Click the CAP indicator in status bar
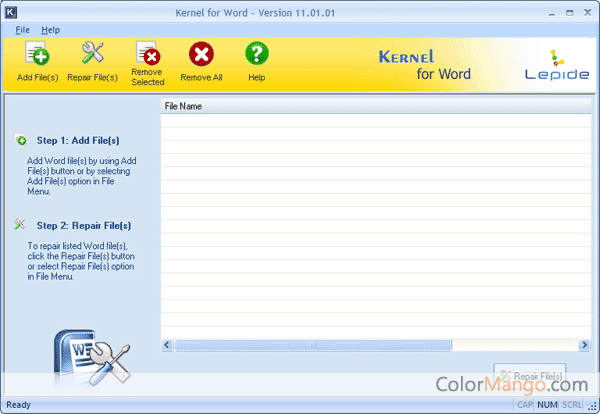 (x=525, y=404)
